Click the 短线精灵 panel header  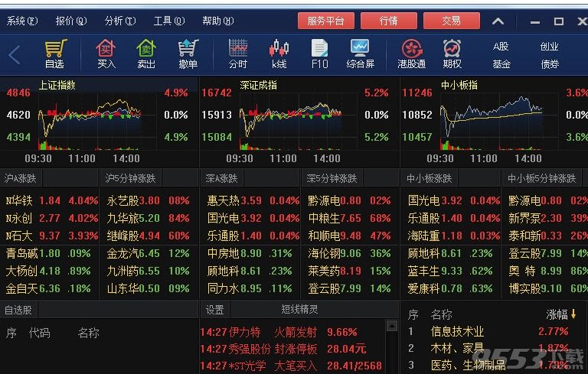click(x=299, y=309)
